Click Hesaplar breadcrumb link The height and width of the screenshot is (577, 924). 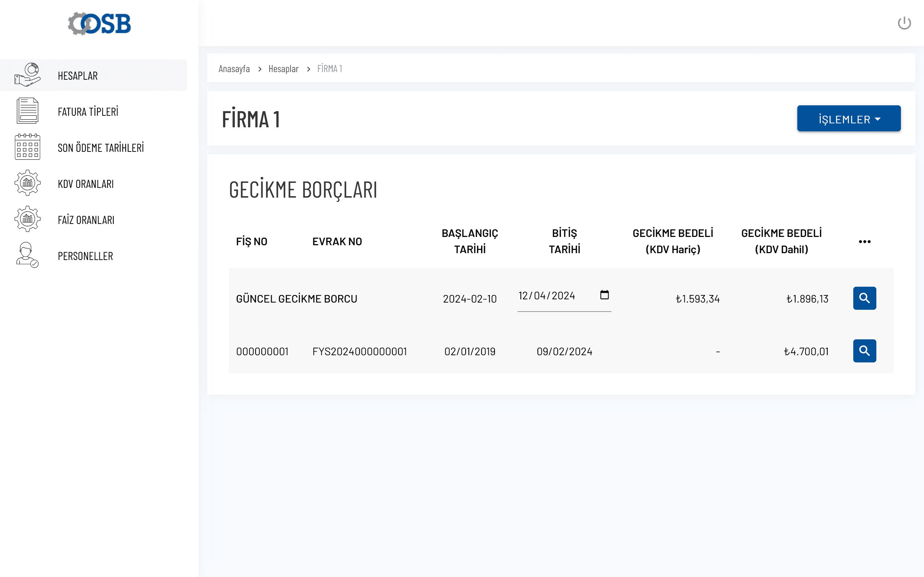point(283,69)
